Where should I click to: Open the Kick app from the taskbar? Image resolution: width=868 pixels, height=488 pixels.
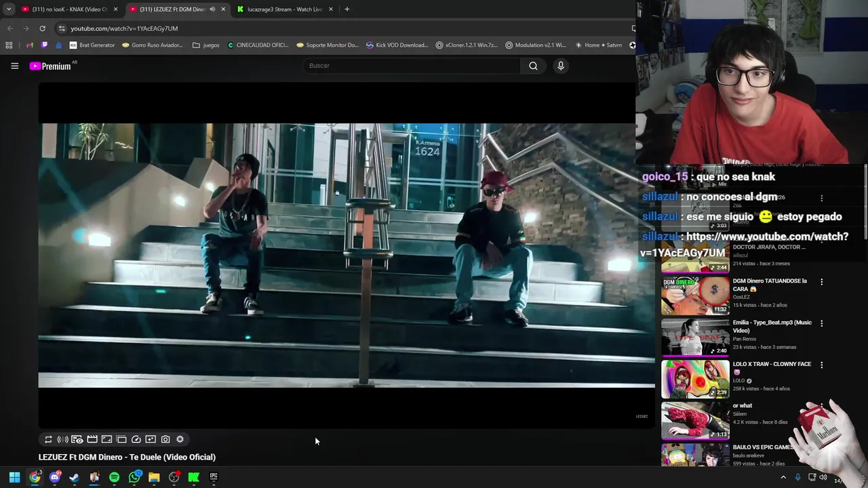click(x=194, y=477)
